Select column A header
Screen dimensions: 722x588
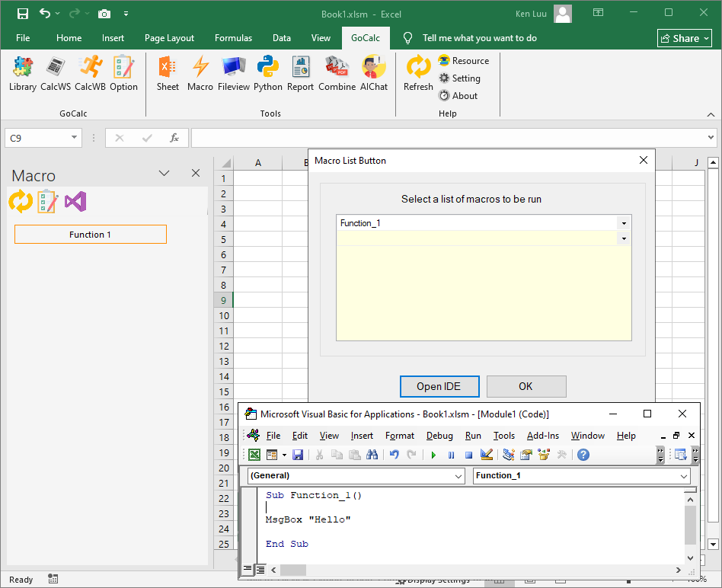click(258, 163)
